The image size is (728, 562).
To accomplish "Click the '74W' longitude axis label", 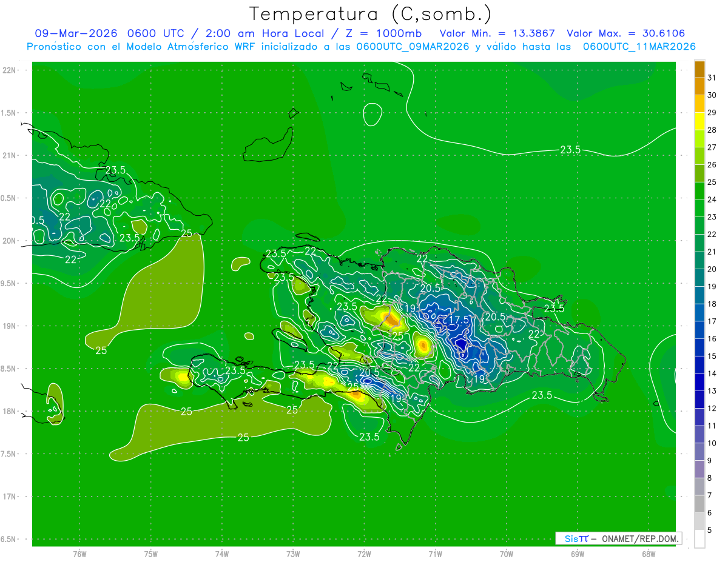I will click(222, 554).
